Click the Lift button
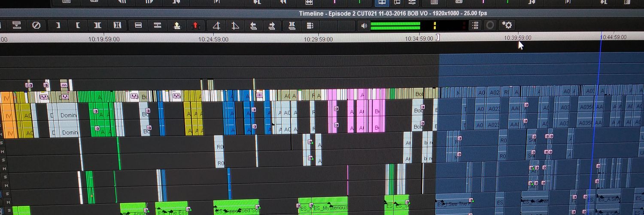Screen dimensions: 644x215 click(x=138, y=25)
